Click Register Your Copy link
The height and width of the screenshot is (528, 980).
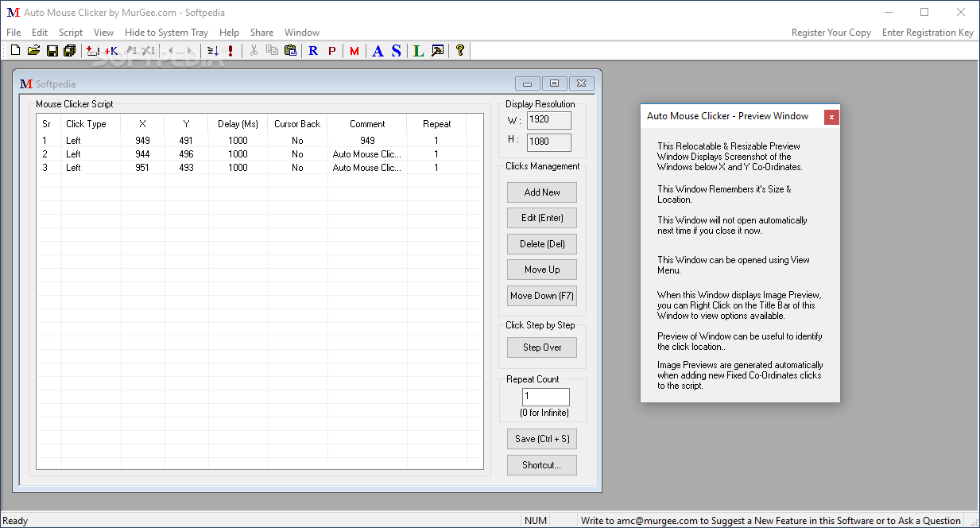(831, 33)
